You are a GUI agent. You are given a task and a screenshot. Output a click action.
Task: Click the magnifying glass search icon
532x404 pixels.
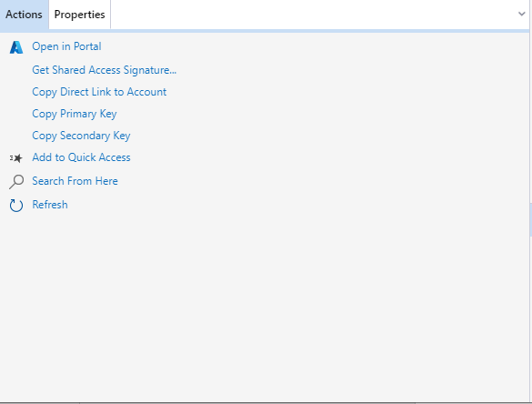point(16,182)
